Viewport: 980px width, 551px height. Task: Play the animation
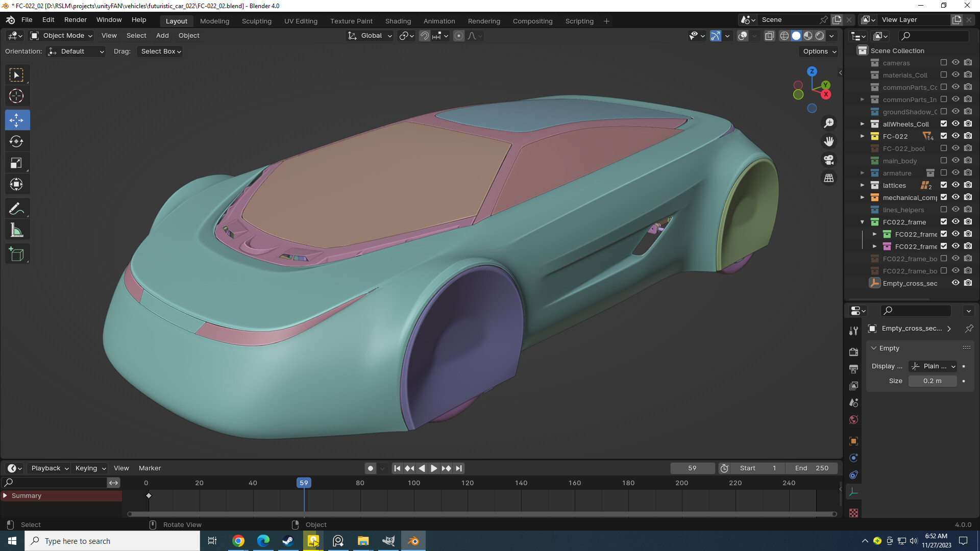point(433,468)
